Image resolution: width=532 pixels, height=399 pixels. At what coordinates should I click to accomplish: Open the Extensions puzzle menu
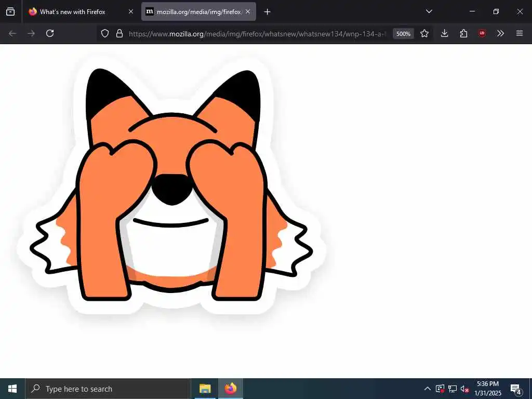[463, 33]
